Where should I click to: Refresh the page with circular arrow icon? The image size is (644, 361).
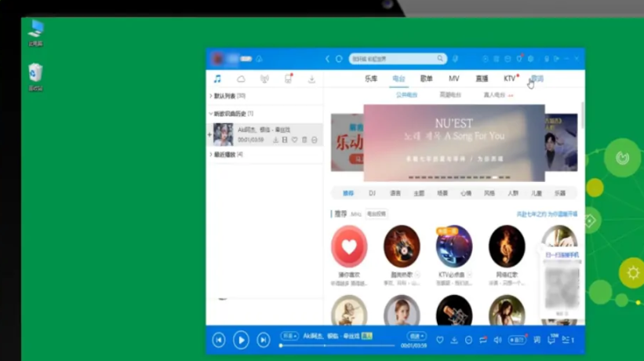tap(339, 59)
